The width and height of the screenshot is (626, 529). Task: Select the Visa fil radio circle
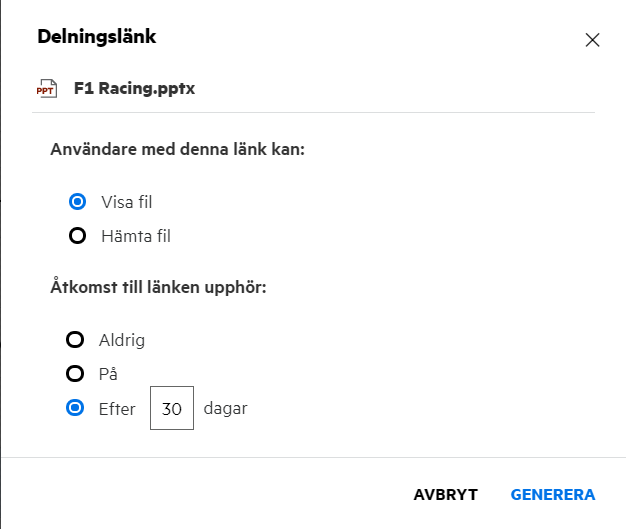[75, 202]
